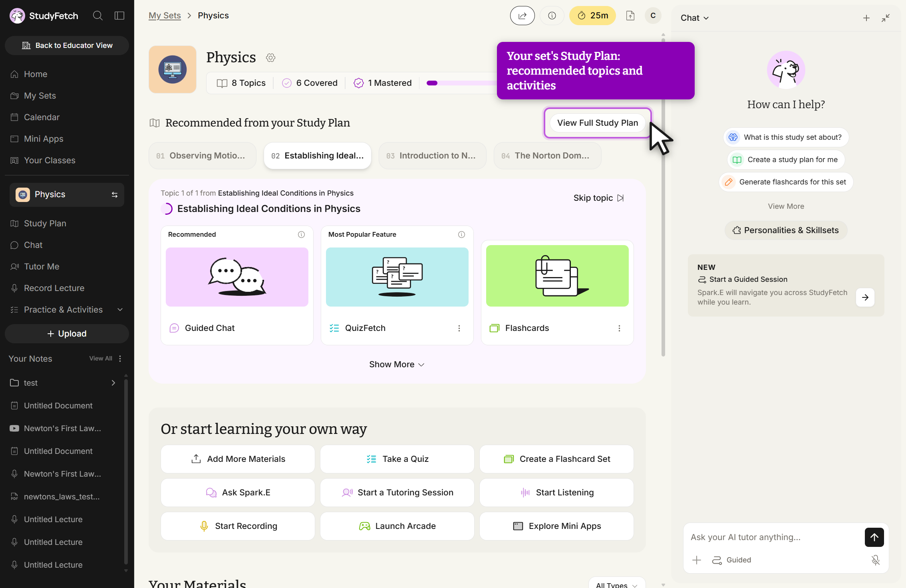The height and width of the screenshot is (588, 906).
Task: Click the StudyFetch logo
Action: click(x=44, y=16)
